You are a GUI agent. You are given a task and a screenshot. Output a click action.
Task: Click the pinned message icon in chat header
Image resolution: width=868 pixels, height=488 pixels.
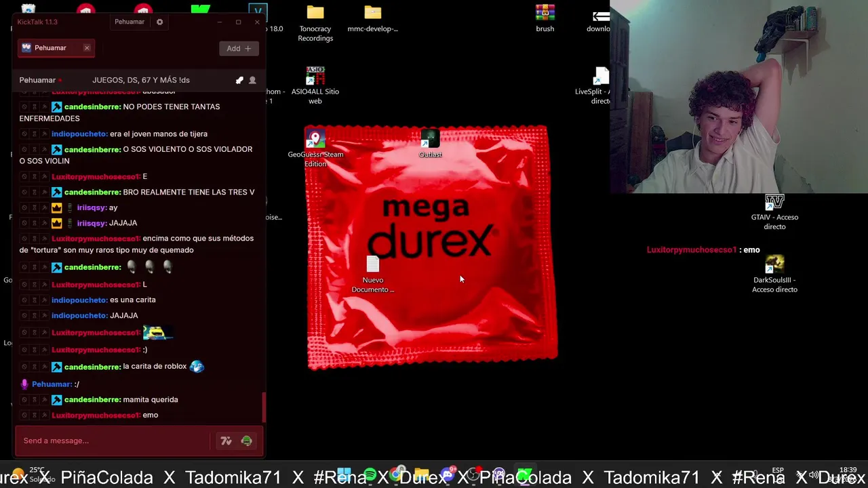[x=239, y=80]
